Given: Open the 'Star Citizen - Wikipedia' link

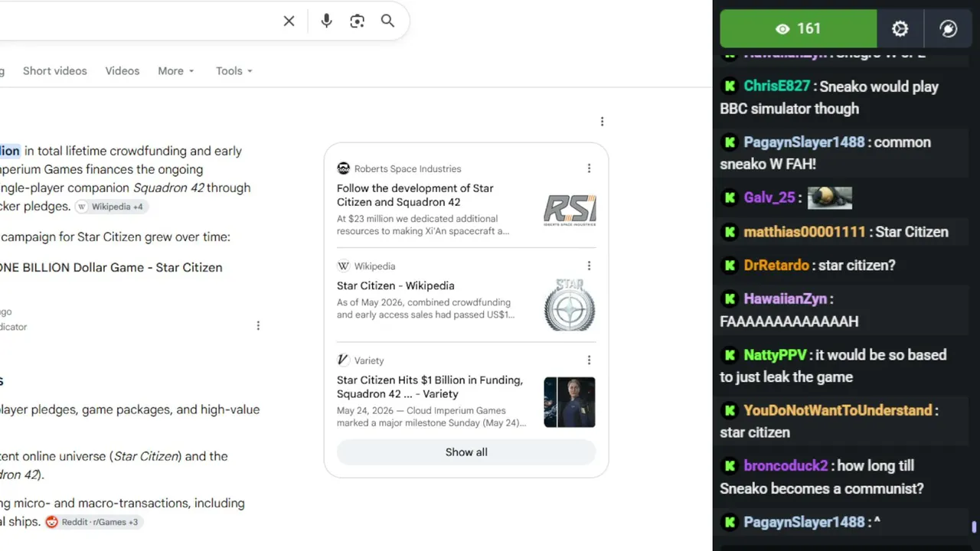Looking at the screenshot, I should click(396, 285).
